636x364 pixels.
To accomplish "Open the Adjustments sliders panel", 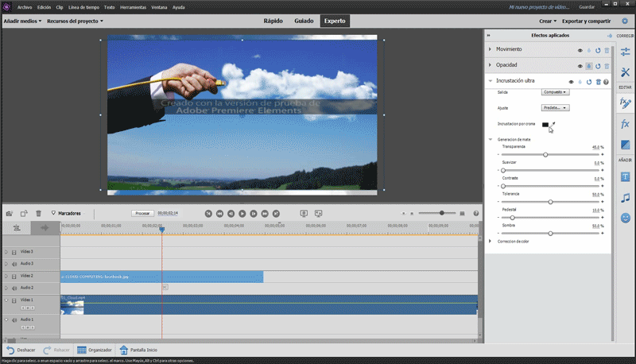I will coord(625,52).
